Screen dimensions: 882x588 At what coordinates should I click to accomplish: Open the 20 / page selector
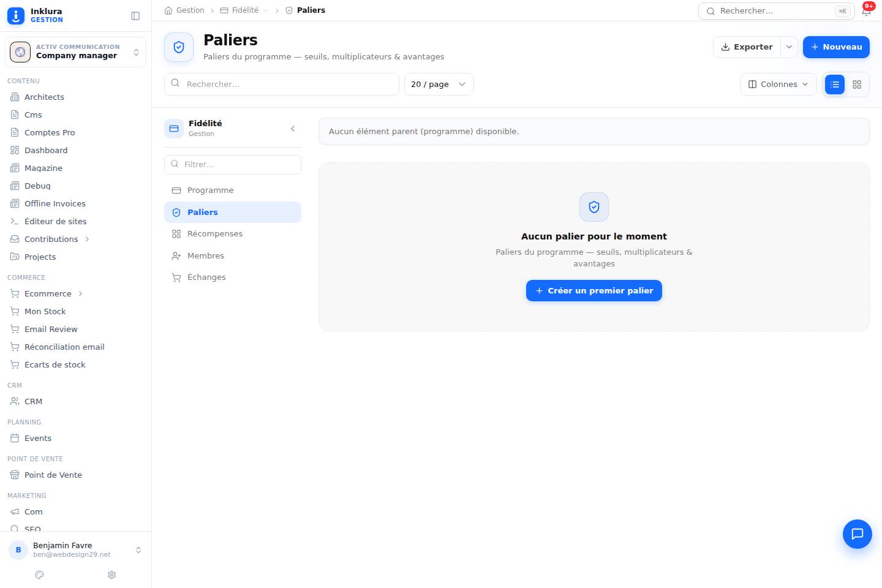coord(439,85)
